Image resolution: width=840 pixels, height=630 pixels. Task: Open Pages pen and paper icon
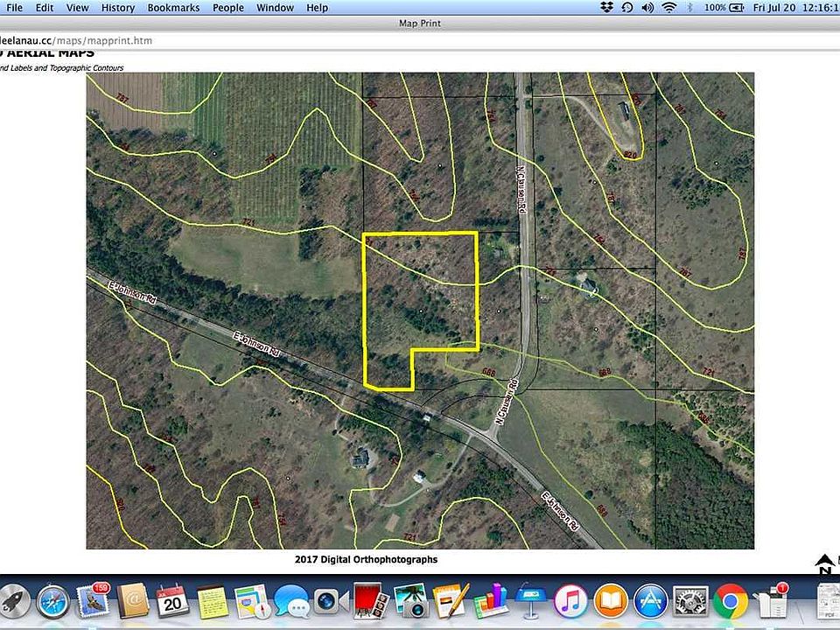point(451,601)
